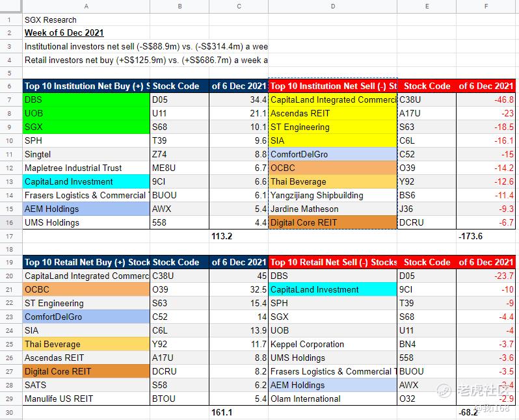Select green DBS cell in row 7
The width and height of the screenshot is (519, 420).
(86, 99)
